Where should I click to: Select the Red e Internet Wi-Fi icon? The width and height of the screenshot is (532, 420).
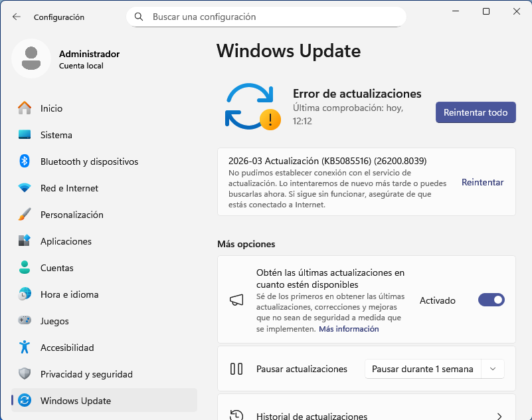25,188
